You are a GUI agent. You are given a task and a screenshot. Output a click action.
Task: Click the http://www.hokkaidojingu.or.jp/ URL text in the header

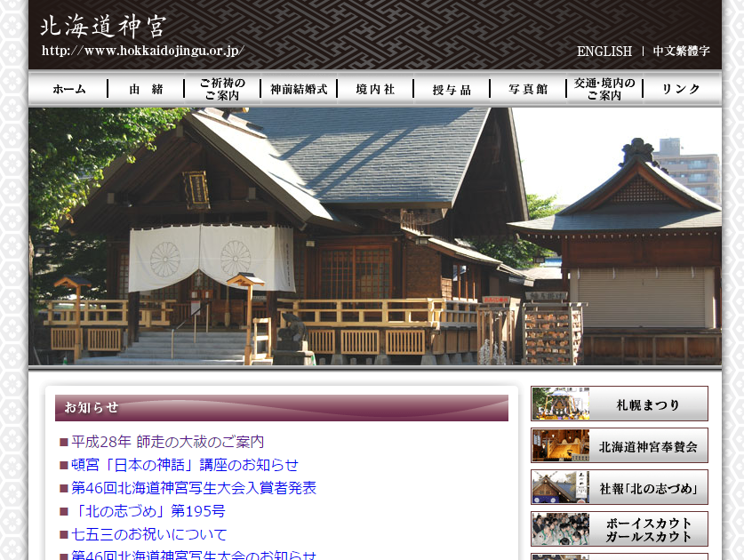[143, 51]
